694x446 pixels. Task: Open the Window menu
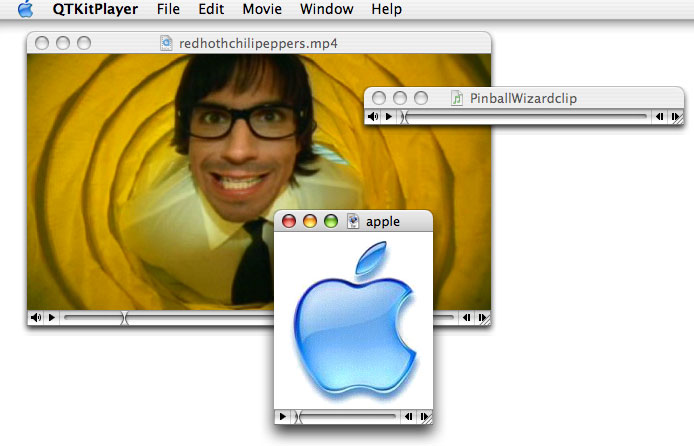(326, 10)
